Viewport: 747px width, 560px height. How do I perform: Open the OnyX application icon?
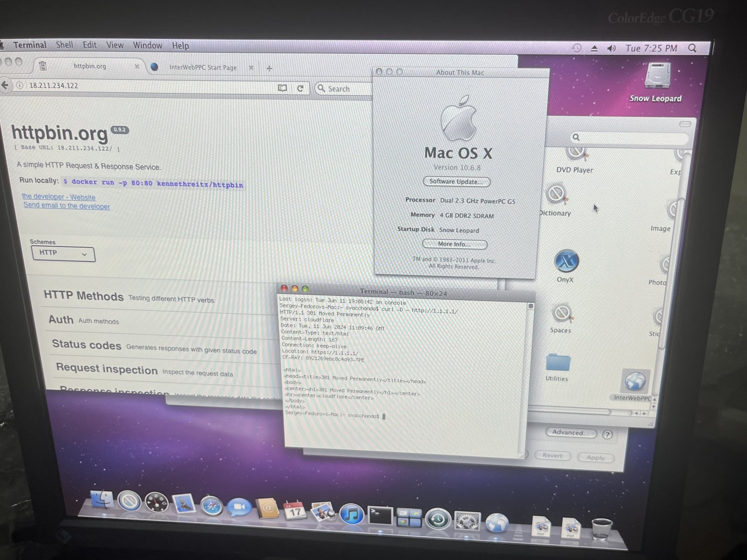click(566, 262)
